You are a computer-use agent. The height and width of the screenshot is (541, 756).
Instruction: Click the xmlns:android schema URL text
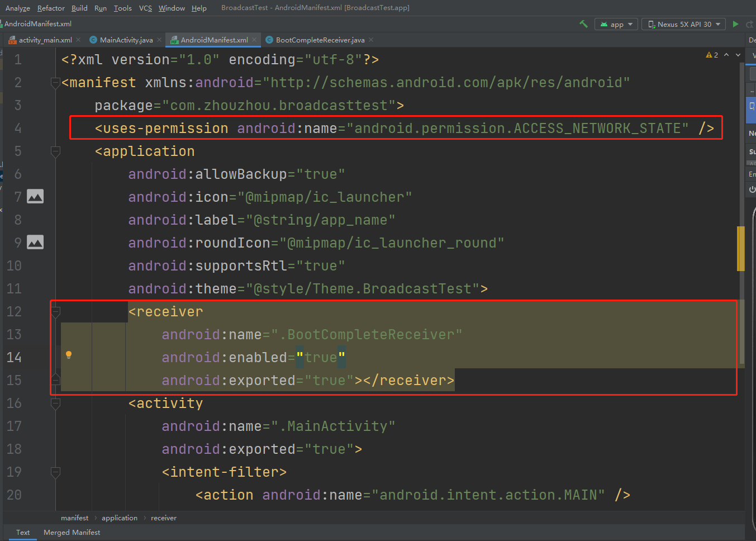point(446,83)
